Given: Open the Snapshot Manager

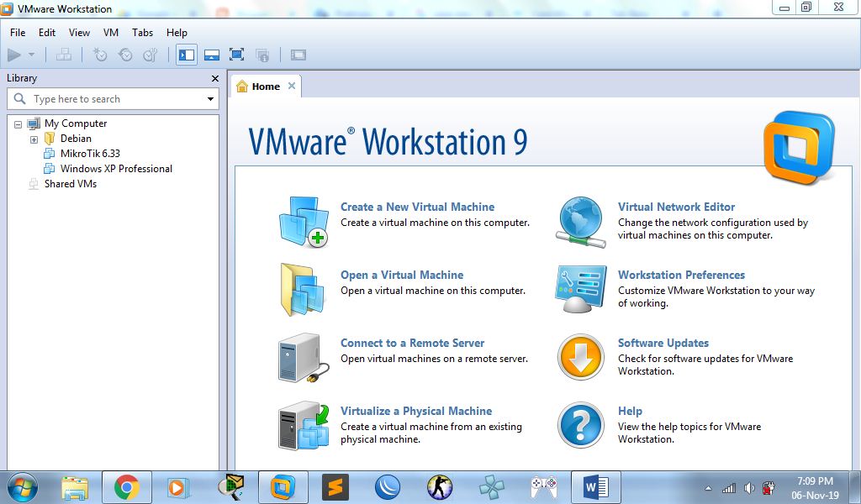Looking at the screenshot, I should tap(149, 54).
